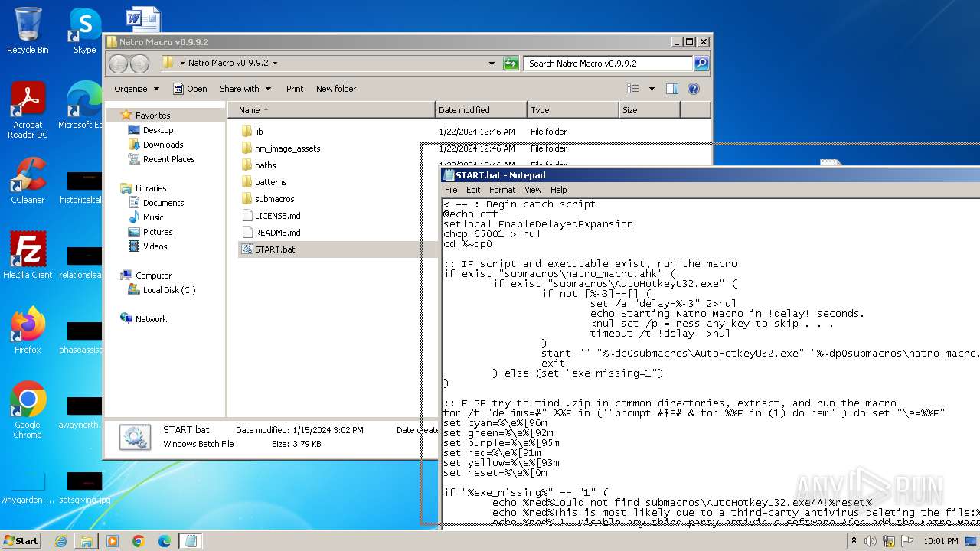Create a New folder

(336, 89)
